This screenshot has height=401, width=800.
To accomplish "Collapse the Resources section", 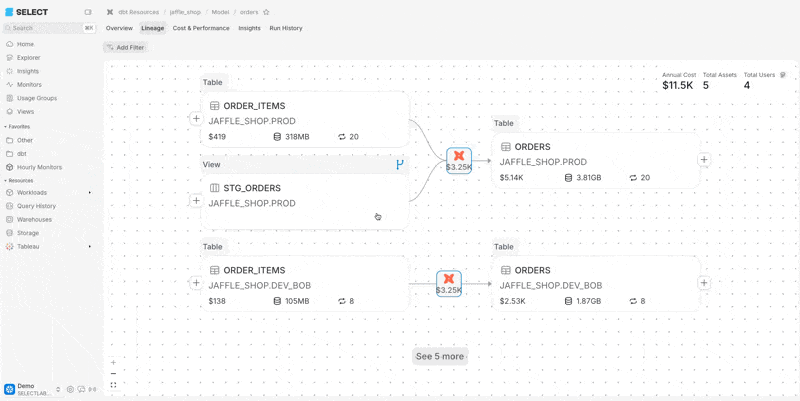I will [19, 181].
